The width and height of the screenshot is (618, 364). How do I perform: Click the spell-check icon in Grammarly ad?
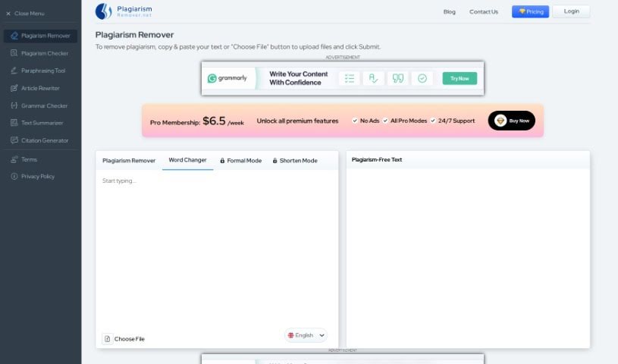coord(373,78)
